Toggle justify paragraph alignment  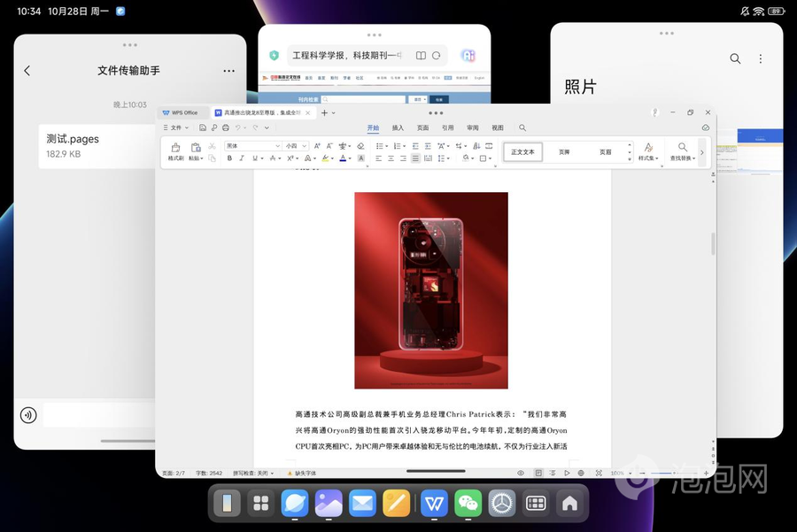point(415,158)
